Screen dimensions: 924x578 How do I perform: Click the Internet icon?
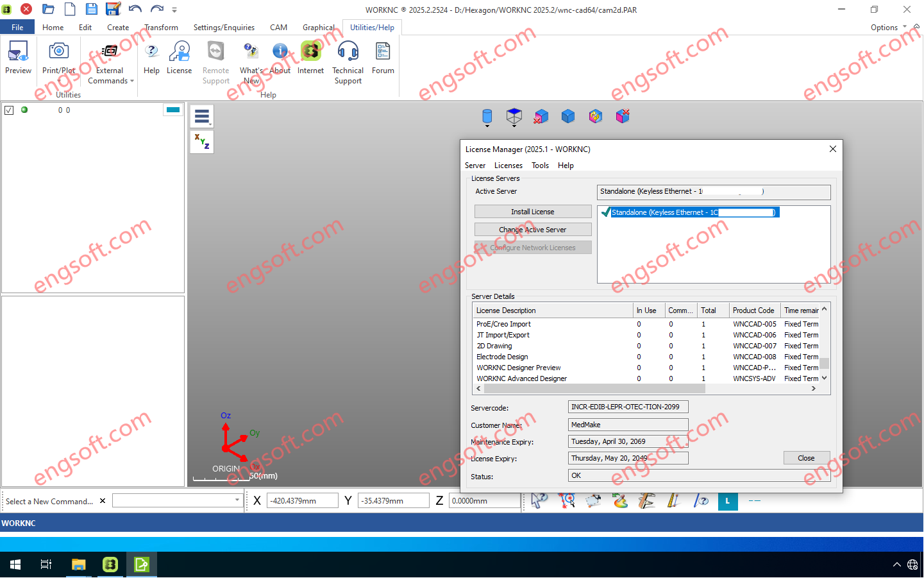310,51
